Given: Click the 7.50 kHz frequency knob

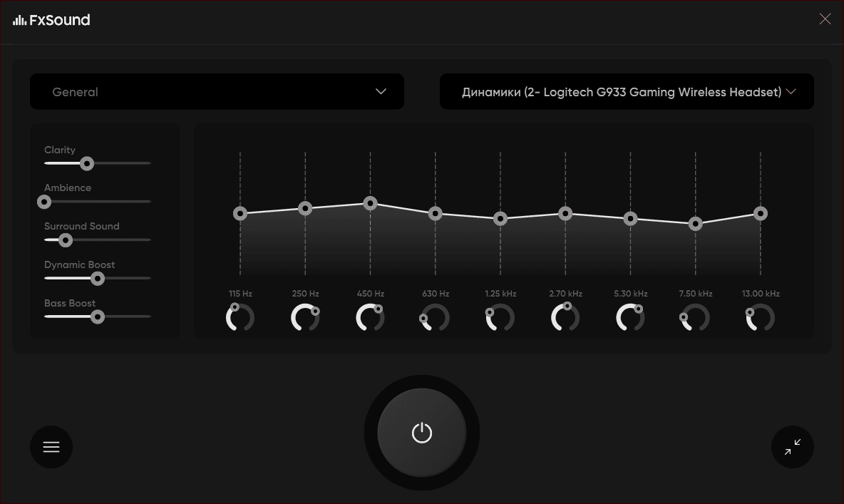Looking at the screenshot, I should [695, 317].
